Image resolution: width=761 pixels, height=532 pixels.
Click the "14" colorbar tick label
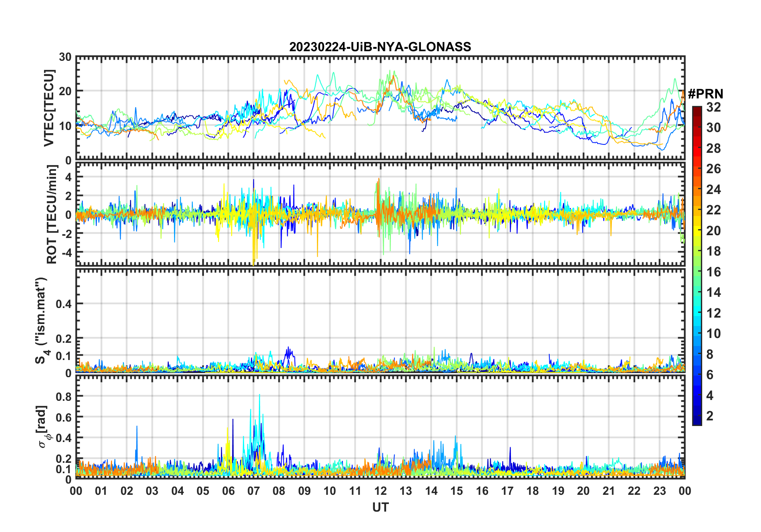click(713, 292)
